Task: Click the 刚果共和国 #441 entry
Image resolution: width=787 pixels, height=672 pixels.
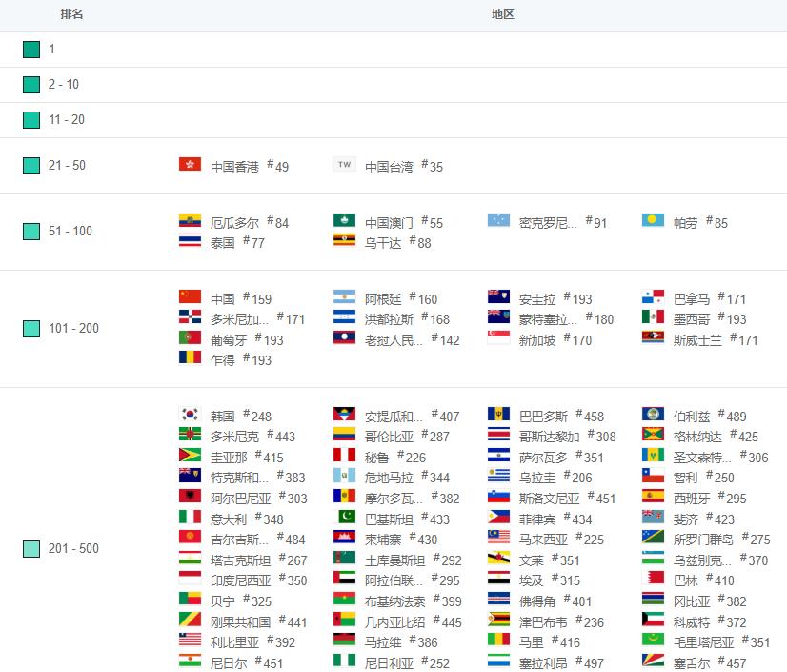Action: 243,621
